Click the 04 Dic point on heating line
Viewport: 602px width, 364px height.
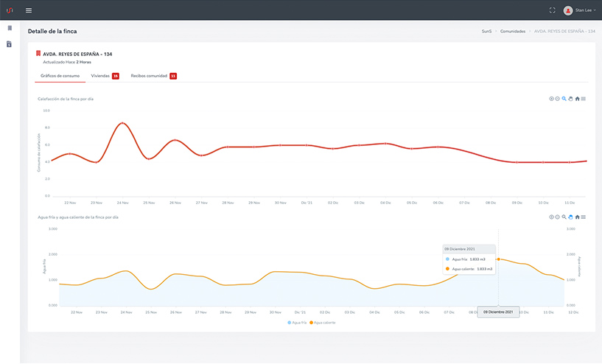[385, 143]
